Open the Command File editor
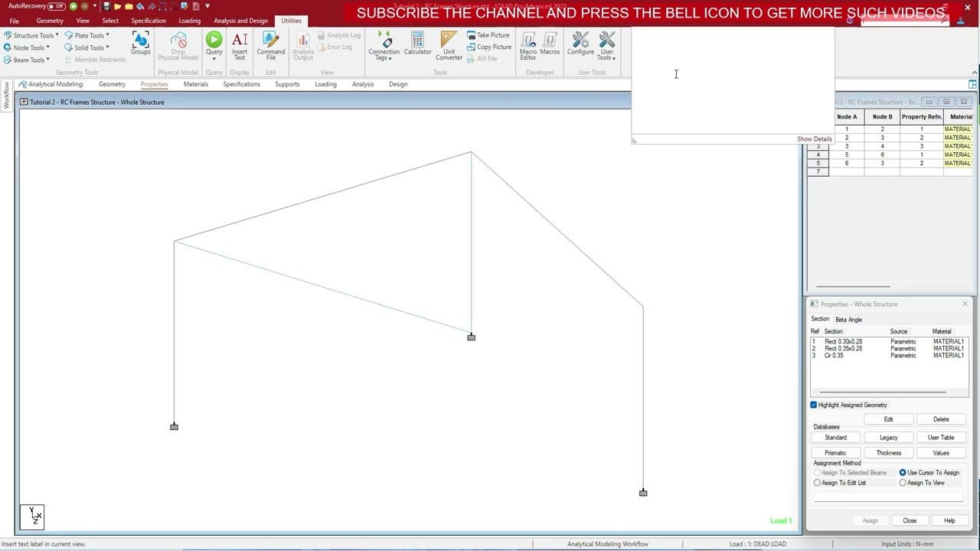980x551 pixels. [270, 46]
